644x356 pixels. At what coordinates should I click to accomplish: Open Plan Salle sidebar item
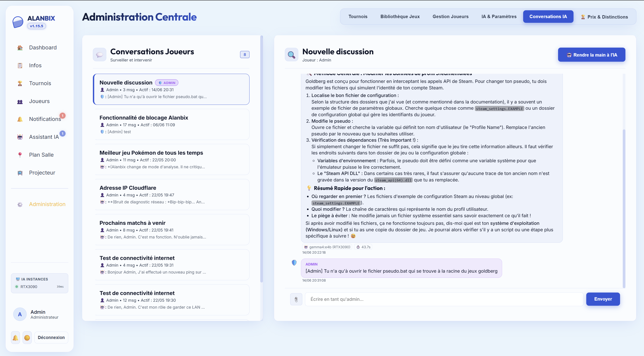click(x=40, y=155)
